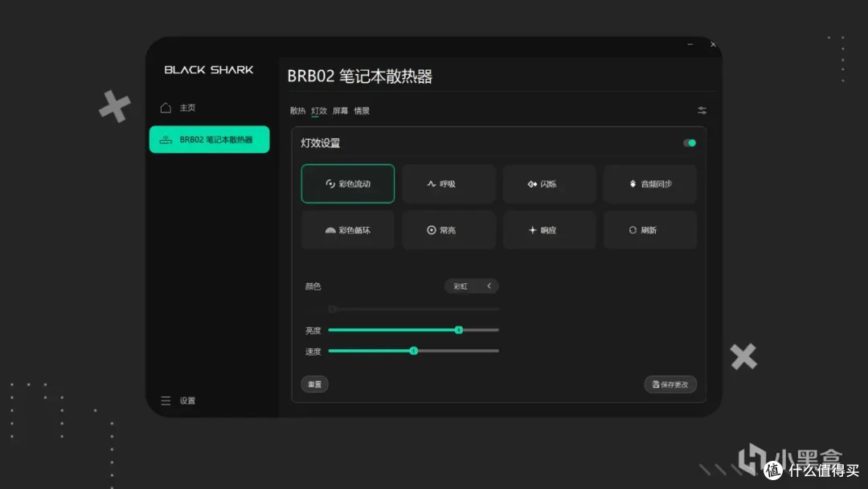
Task: Select the 闪烁 flashing effect
Action: (550, 184)
